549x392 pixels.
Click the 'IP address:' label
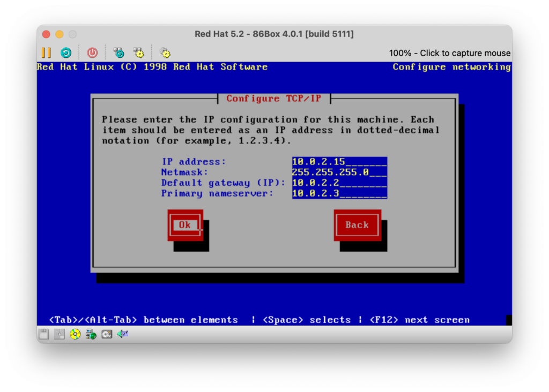tap(194, 162)
